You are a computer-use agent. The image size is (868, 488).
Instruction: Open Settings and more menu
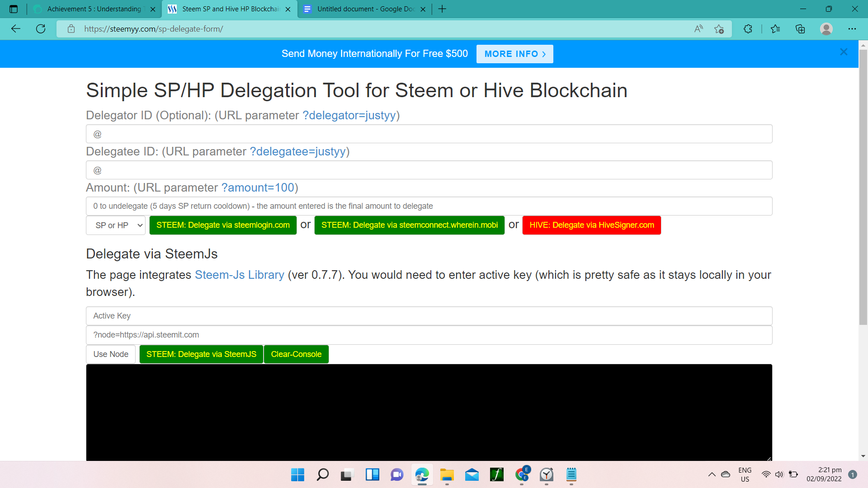[852, 29]
